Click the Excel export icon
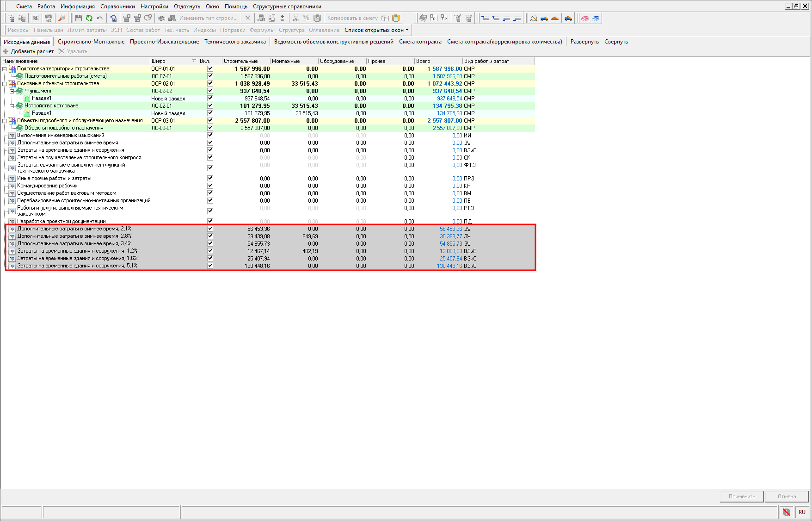 (35, 18)
